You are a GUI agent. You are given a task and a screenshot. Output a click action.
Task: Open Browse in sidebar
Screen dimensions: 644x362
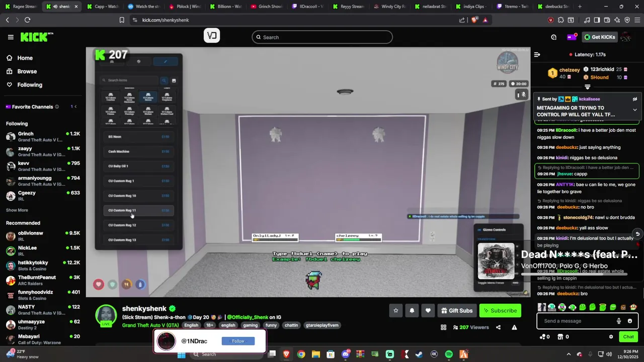pos(22,71)
